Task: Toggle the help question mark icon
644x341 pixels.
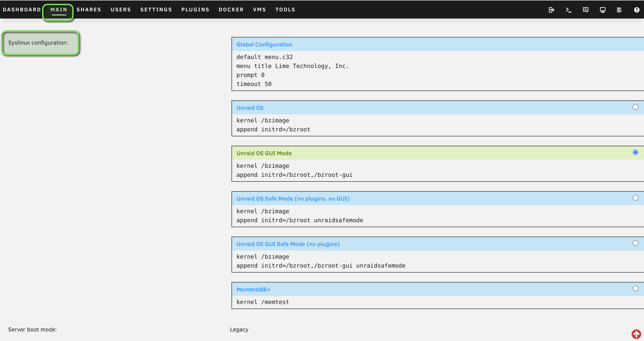Action: (x=636, y=10)
